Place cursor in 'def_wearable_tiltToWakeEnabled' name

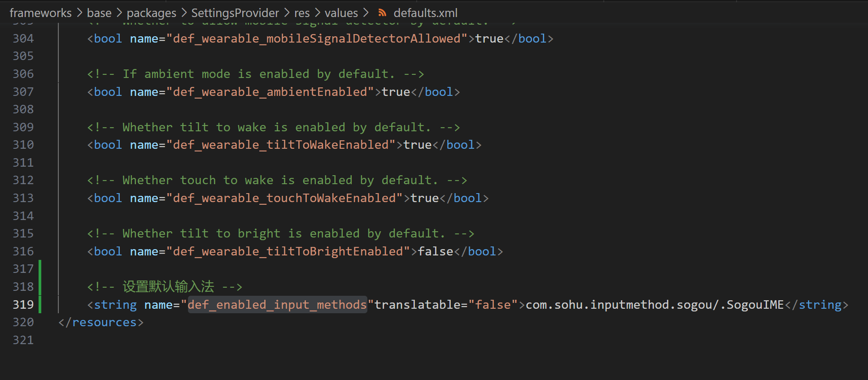pyautogui.click(x=281, y=145)
